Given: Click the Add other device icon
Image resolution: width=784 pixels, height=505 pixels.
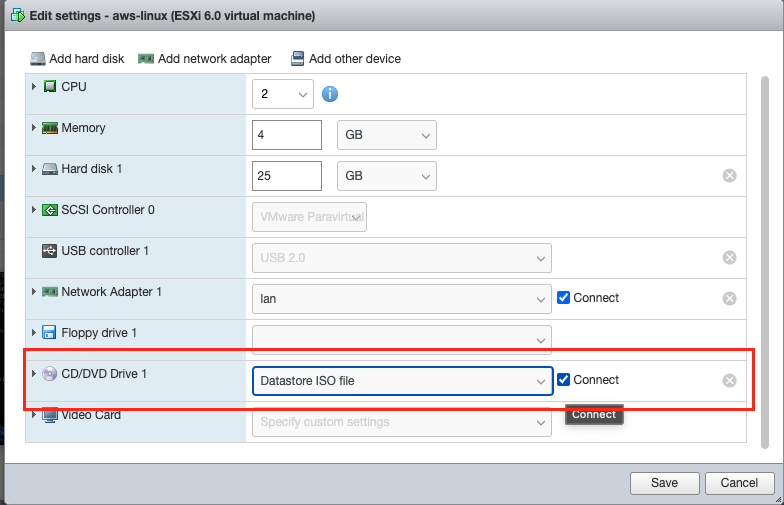Looking at the screenshot, I should [x=297, y=59].
